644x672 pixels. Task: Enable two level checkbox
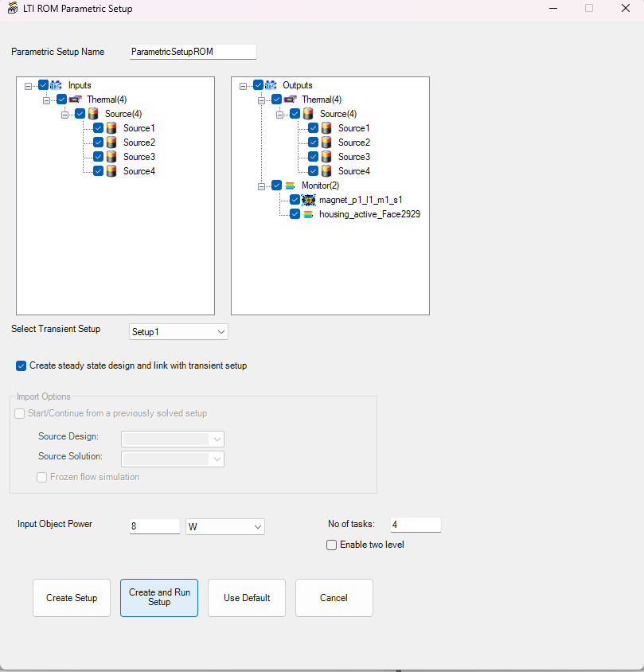[332, 545]
